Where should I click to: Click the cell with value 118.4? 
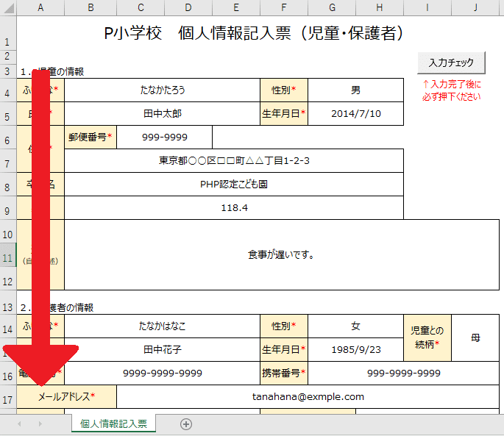pos(234,208)
